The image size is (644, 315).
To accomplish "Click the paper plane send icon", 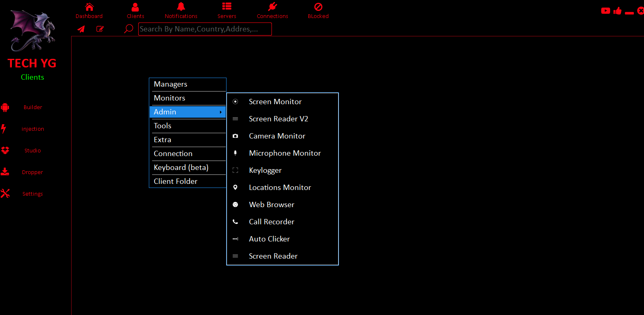I will pos(81,29).
